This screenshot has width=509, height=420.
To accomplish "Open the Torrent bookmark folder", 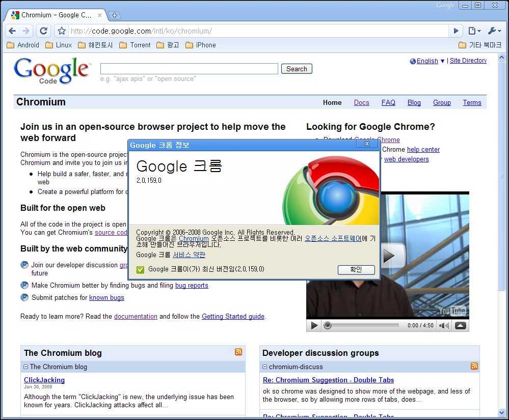I will pyautogui.click(x=135, y=45).
